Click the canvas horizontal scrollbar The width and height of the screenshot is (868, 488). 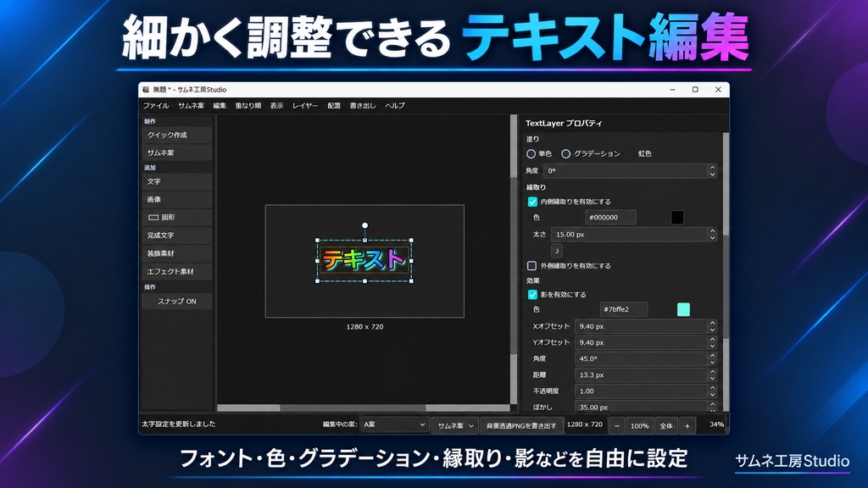pyautogui.click(x=353, y=408)
